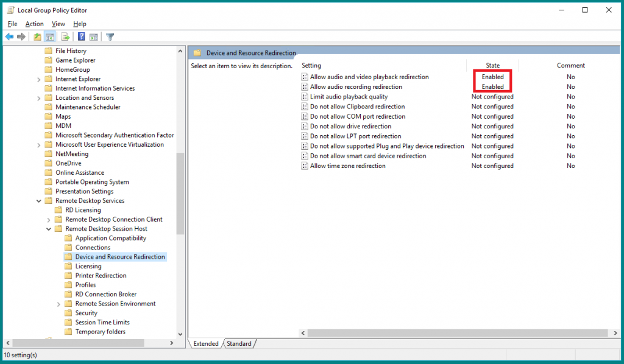Expand Remote Desktop Connection Client node
The width and height of the screenshot is (624, 364).
49,219
